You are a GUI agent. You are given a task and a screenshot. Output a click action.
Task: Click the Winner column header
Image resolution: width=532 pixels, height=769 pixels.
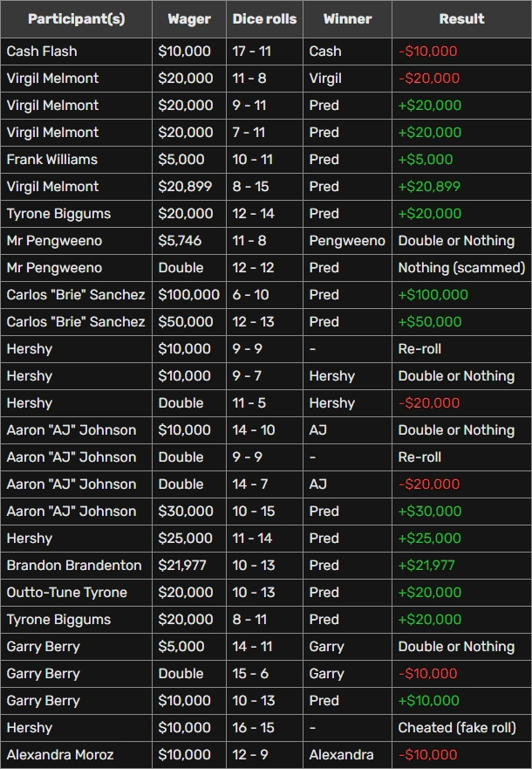[347, 18]
